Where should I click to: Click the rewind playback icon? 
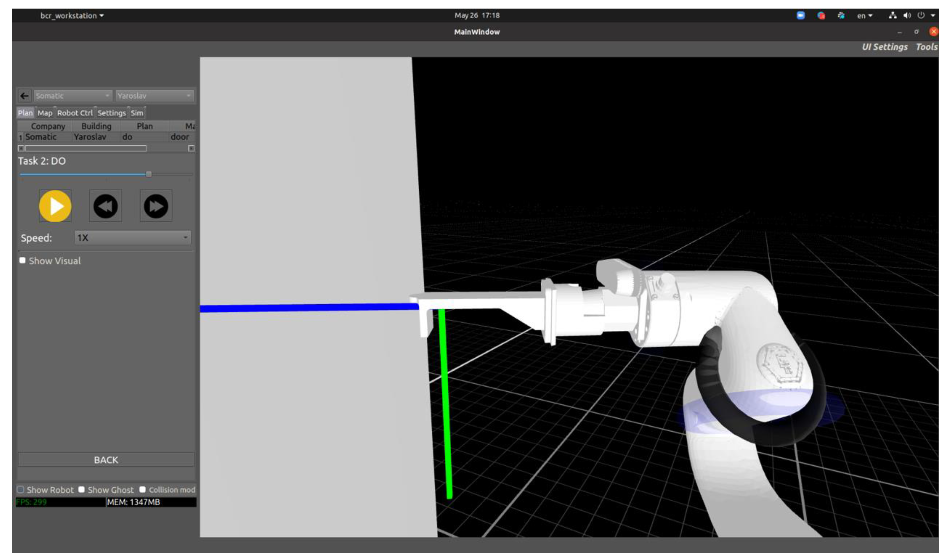click(105, 206)
